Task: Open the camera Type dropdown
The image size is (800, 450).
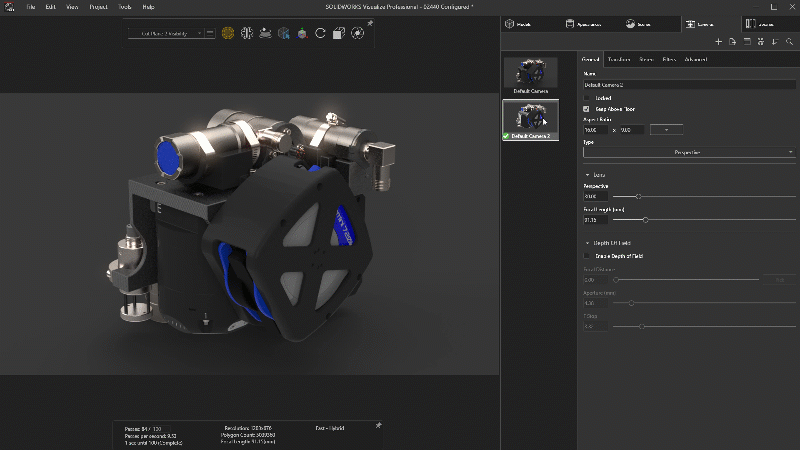Action: [x=689, y=152]
